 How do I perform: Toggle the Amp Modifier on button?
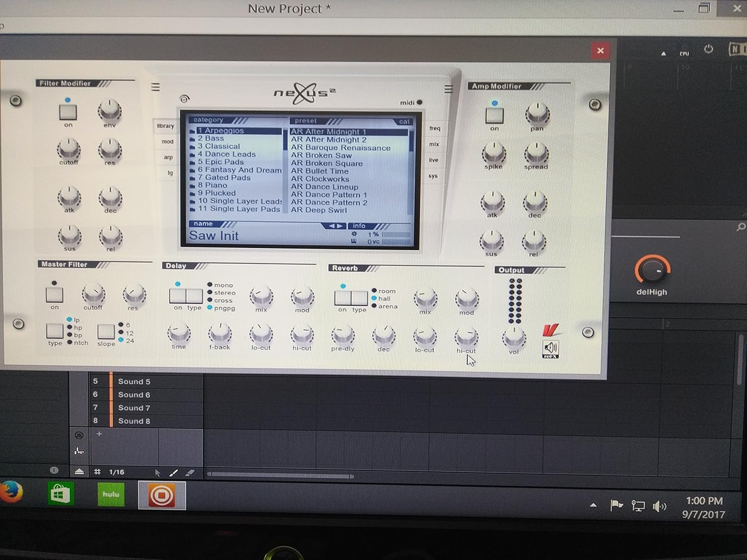pyautogui.click(x=495, y=115)
